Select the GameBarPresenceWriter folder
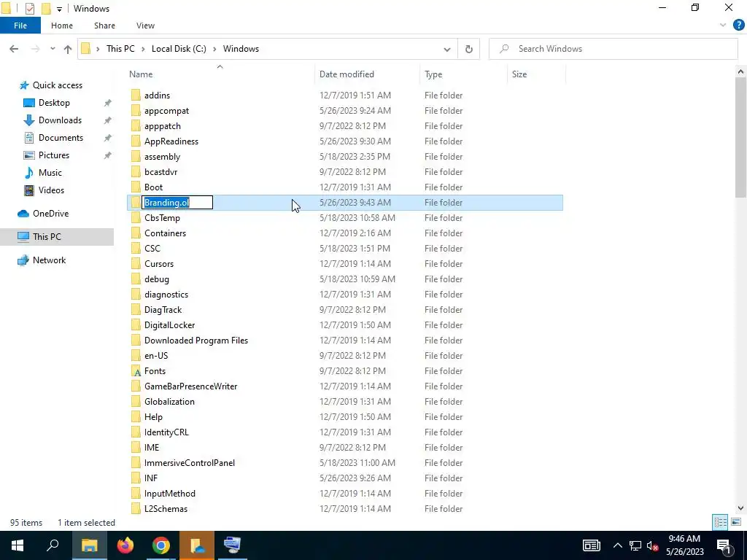Screen dimensions: 747x560 (191, 386)
